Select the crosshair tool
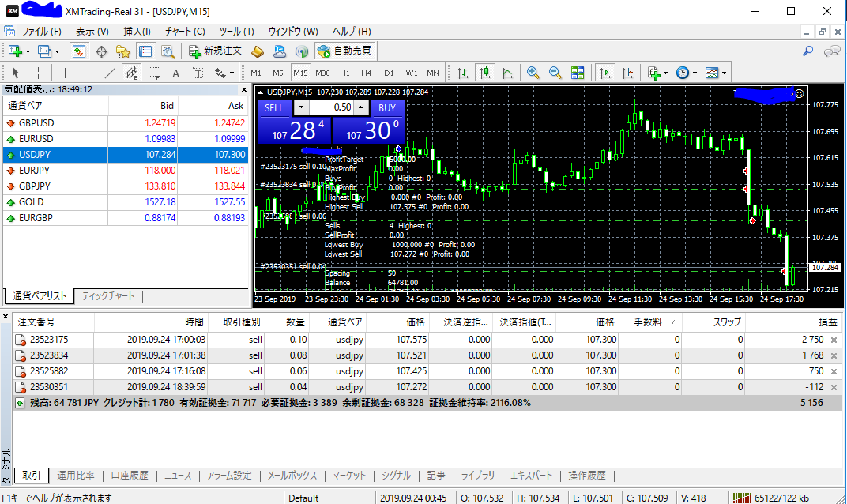The height and width of the screenshot is (504, 847). 39,73
